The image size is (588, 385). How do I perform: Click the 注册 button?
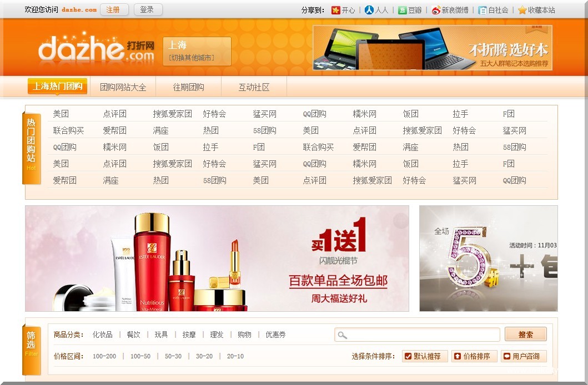[114, 9]
